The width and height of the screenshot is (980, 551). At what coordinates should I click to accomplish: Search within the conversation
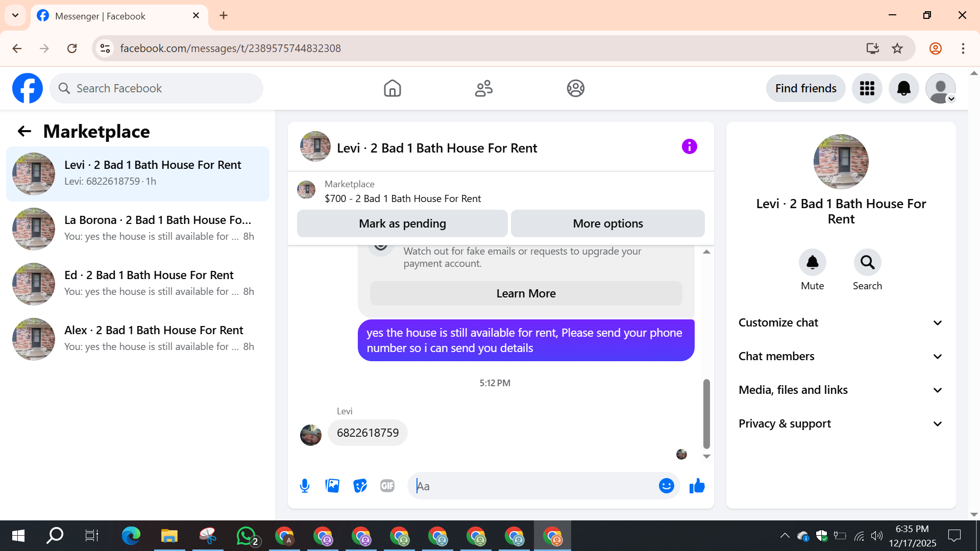click(867, 262)
